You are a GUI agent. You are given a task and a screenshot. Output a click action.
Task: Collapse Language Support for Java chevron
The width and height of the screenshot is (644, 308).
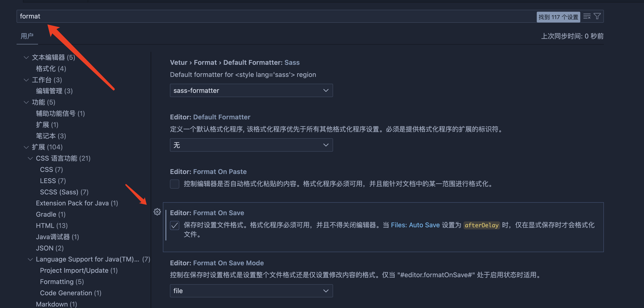(x=30, y=260)
